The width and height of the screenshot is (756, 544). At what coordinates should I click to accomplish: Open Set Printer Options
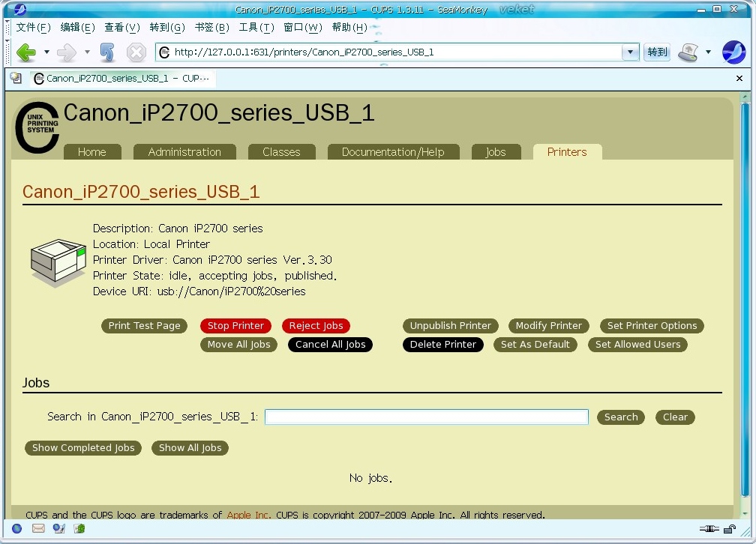click(652, 326)
